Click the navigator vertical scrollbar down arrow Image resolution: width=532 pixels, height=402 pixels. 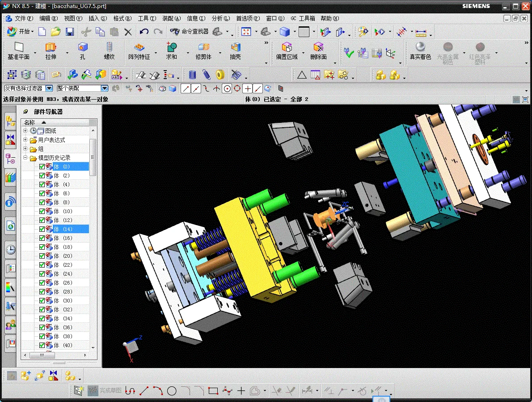click(93, 348)
